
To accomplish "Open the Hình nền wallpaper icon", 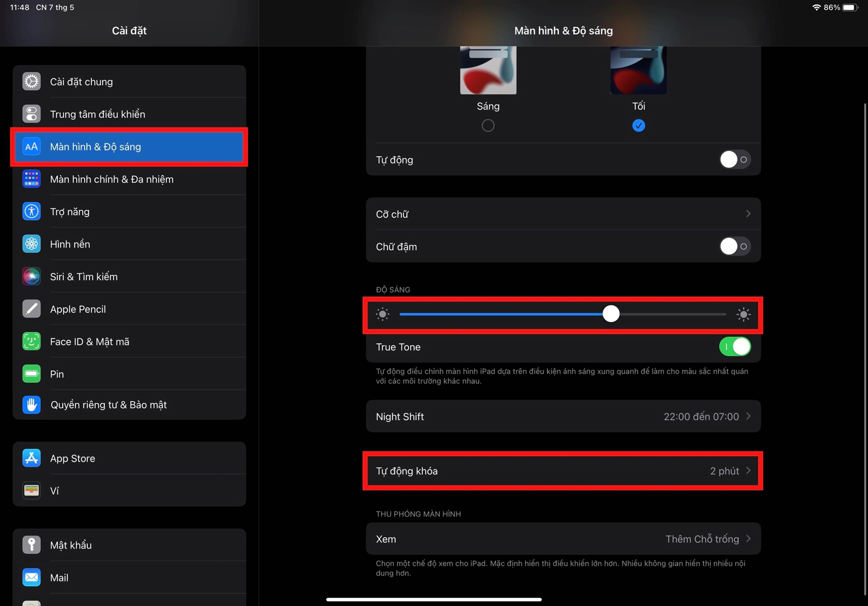I will click(31, 244).
